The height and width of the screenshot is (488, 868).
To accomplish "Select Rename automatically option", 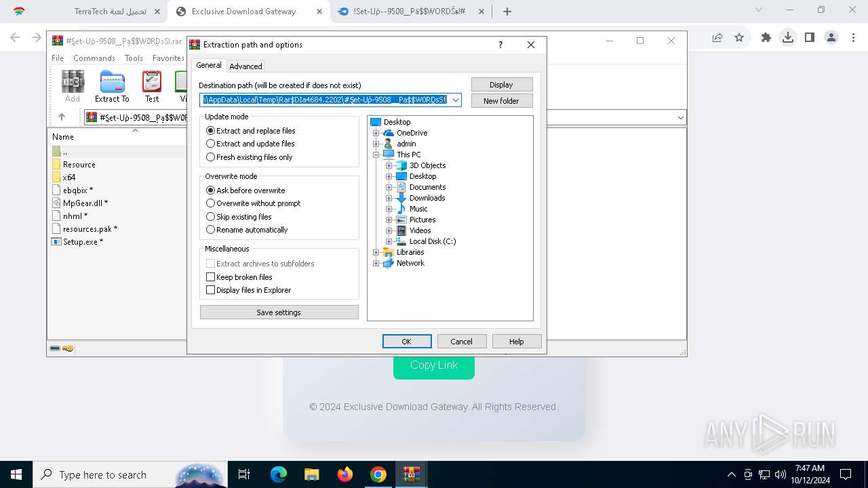I will click(x=247, y=230).
